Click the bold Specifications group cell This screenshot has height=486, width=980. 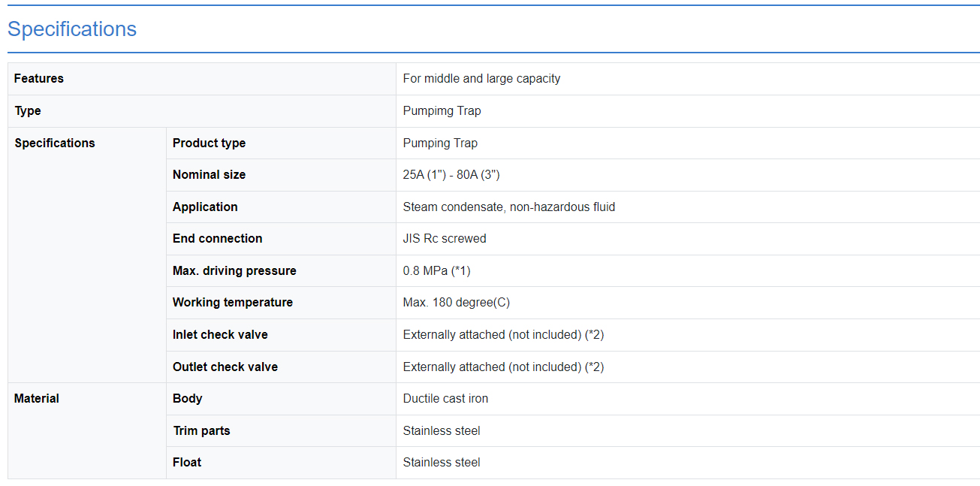click(55, 143)
